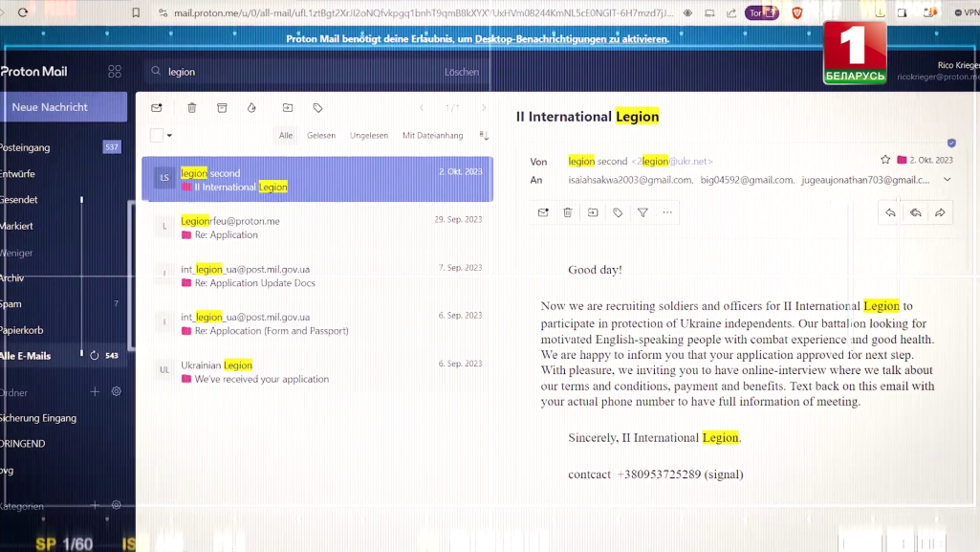Click recipient big04592@gmail.com
The image size is (980, 552).
tap(747, 180)
